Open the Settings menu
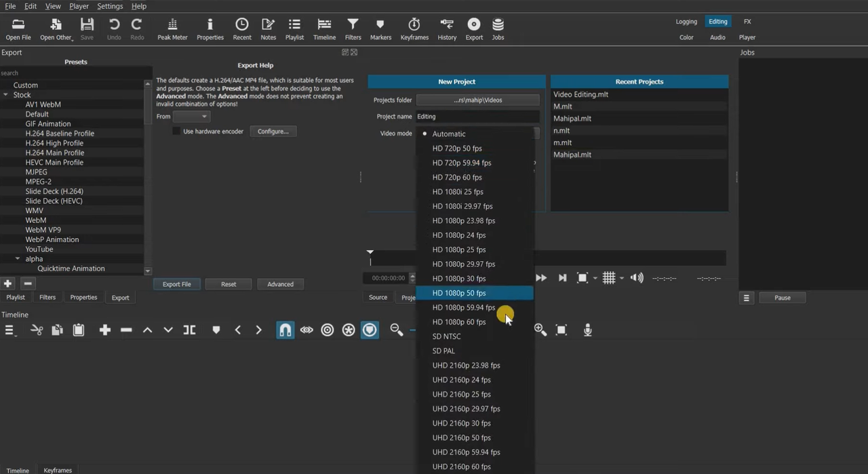868x474 pixels. (110, 6)
